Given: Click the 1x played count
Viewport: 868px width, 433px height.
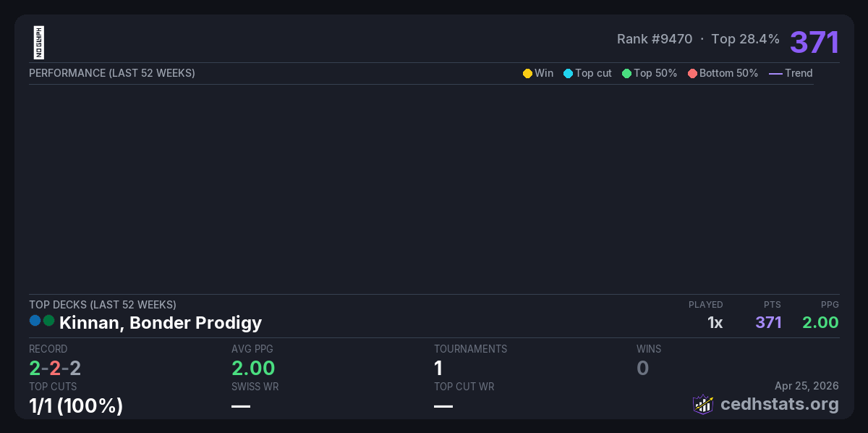Looking at the screenshot, I should [x=715, y=323].
